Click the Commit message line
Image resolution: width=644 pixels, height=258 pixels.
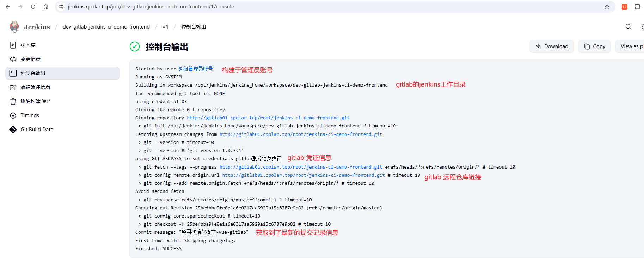(192, 232)
